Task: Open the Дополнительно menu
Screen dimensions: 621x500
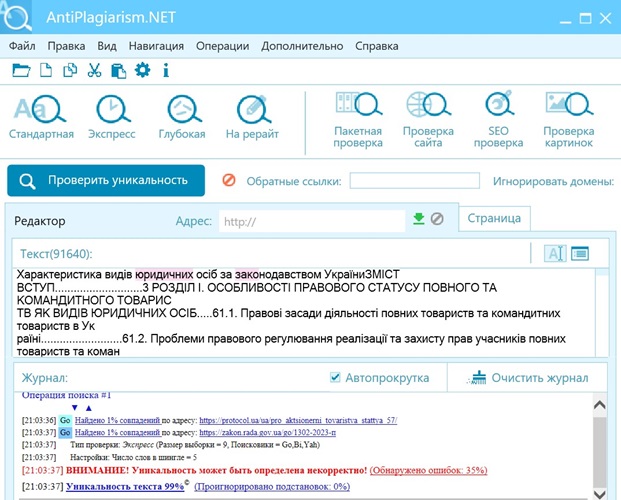Action: tap(302, 46)
